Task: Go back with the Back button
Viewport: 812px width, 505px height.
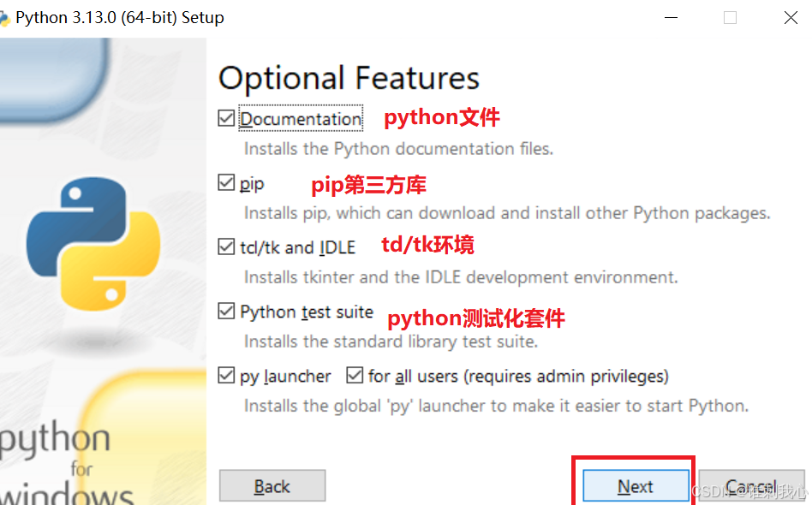Action: coord(272,486)
